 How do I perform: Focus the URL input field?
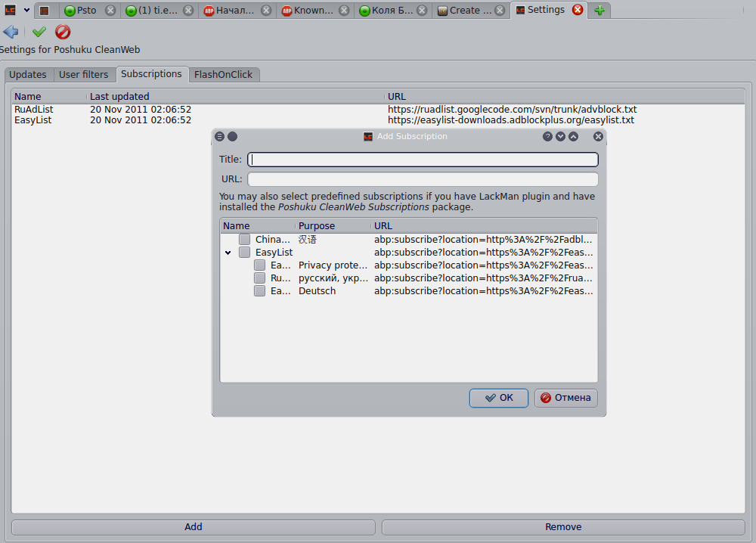[423, 179]
